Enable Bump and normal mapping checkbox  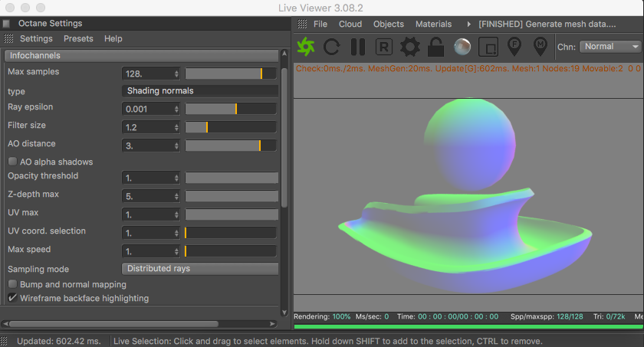[13, 284]
